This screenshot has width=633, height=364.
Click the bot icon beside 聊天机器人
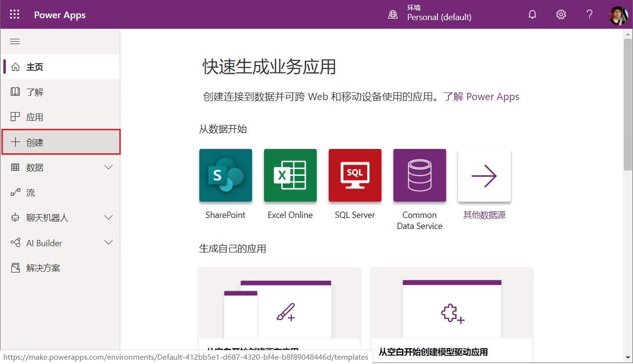click(x=15, y=217)
